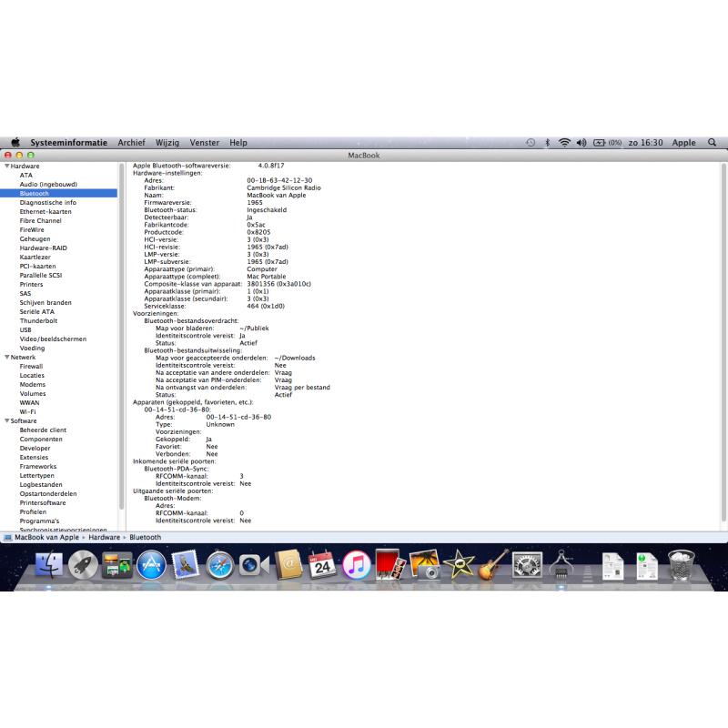Image resolution: width=728 pixels, height=728 pixels.
Task: Click the detail pane vertical scrollbar
Action: coord(723,343)
